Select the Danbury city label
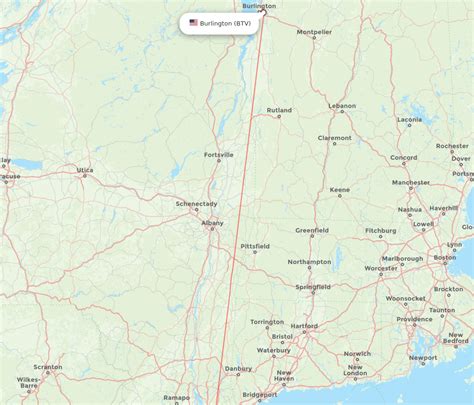The image size is (474, 405). pos(238,368)
